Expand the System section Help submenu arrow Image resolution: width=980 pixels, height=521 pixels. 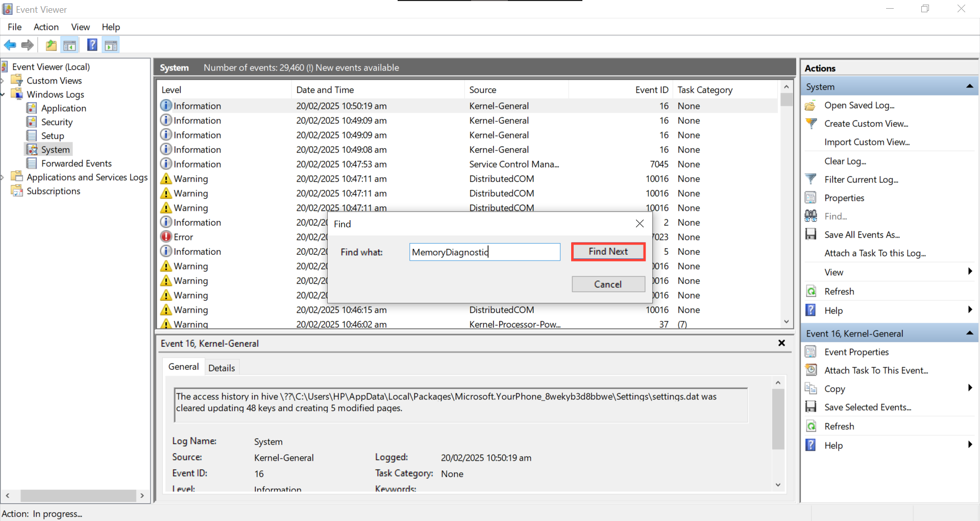coord(970,310)
